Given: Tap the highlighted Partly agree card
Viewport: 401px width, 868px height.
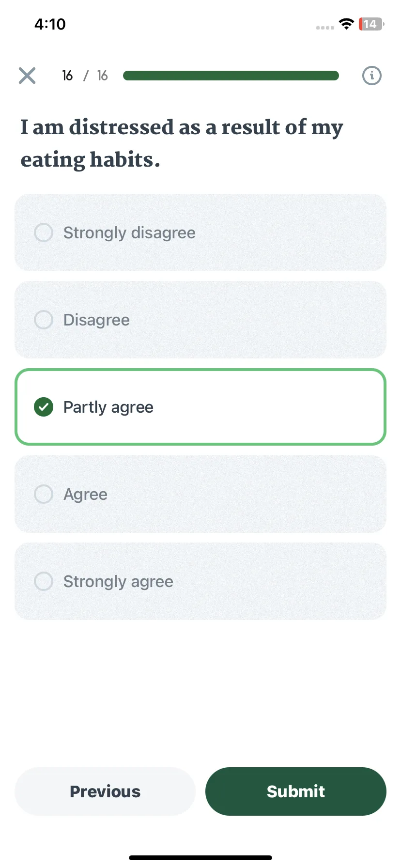Looking at the screenshot, I should 200,407.
